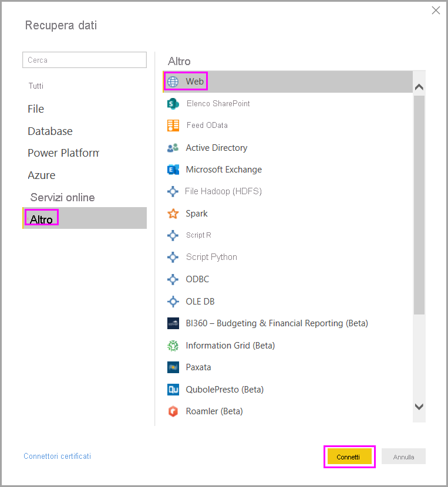The width and height of the screenshot is (448, 487).
Task: Click the QubolePresto (Beta) icon
Action: point(173,390)
